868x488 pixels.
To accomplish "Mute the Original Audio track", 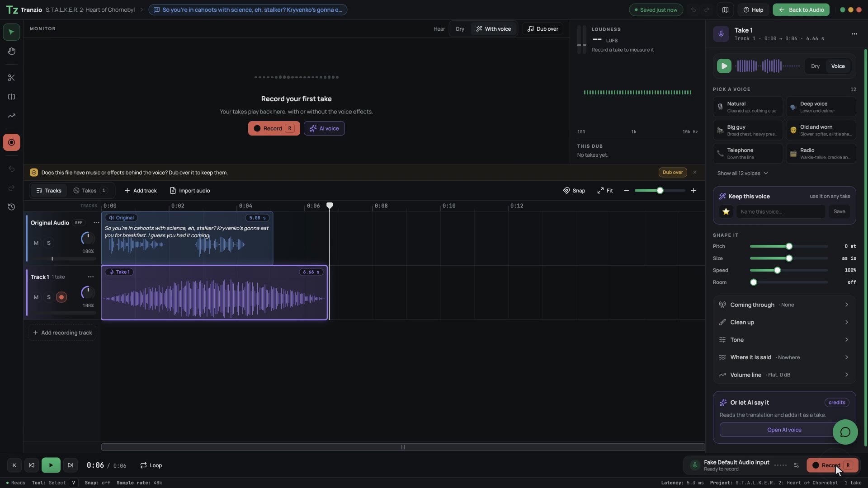I will pyautogui.click(x=36, y=243).
